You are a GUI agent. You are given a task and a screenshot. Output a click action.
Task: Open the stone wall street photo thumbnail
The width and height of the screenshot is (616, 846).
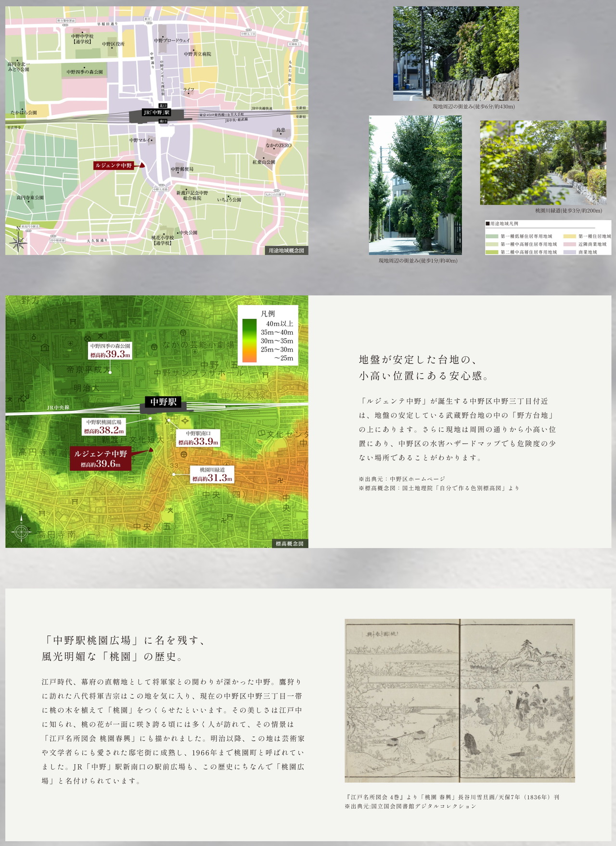coord(456,53)
